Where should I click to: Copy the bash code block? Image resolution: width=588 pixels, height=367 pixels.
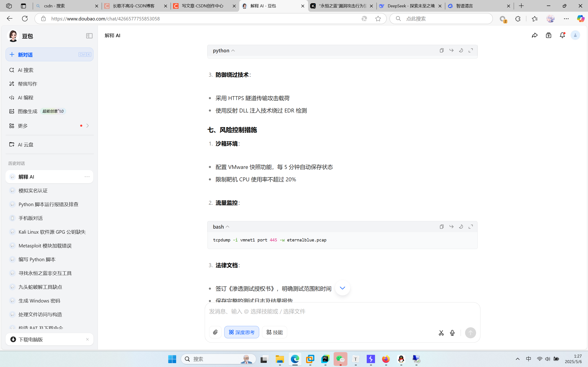pos(442,227)
